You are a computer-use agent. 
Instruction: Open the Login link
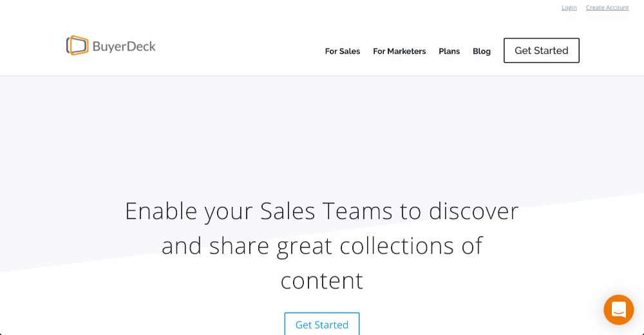pos(569,8)
